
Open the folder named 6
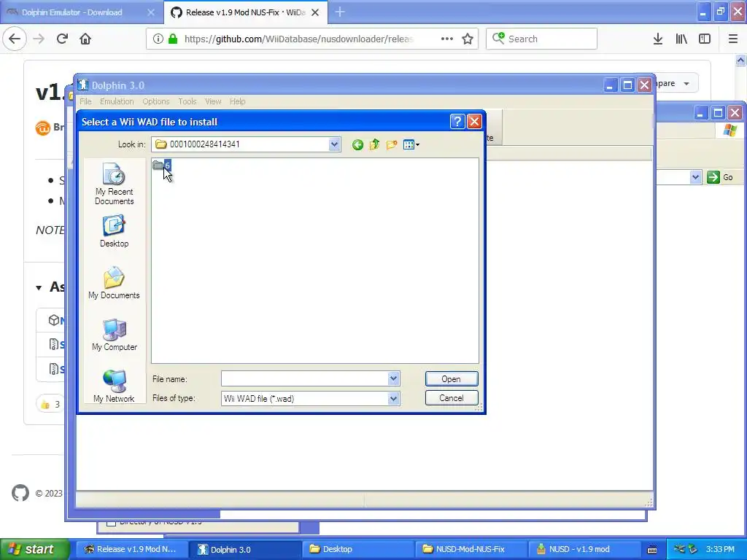click(162, 166)
